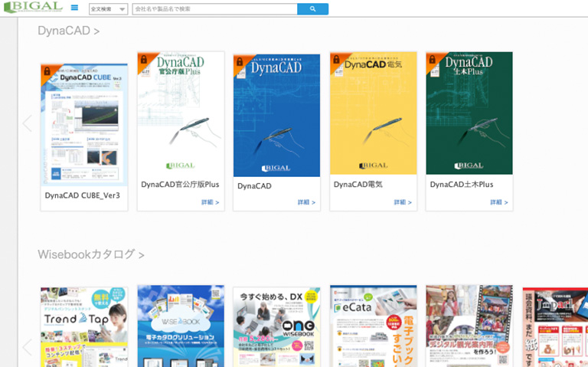The height and width of the screenshot is (367, 588).
Task: Click the lock icon on blue DynaCAD cover
Action: coord(240,61)
